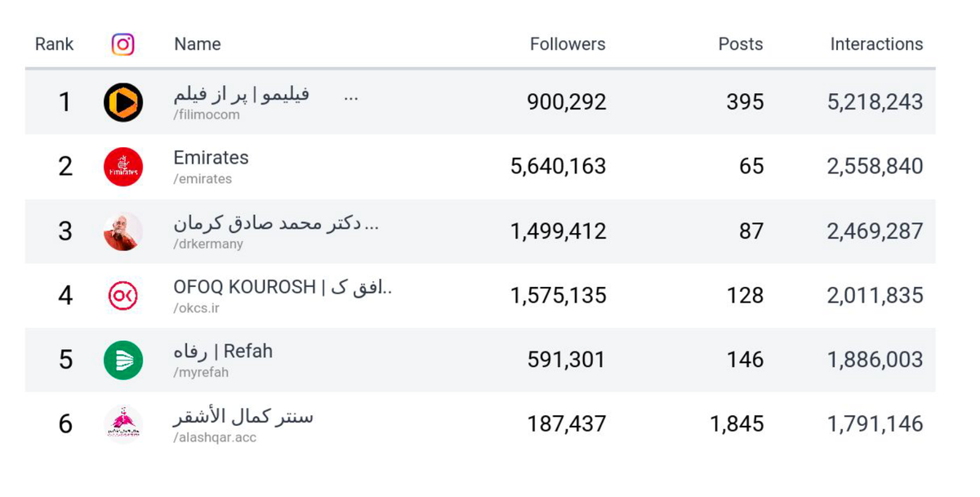This screenshot has width=980, height=497.
Task: Click the Refah account name
Action: pyautogui.click(x=223, y=351)
